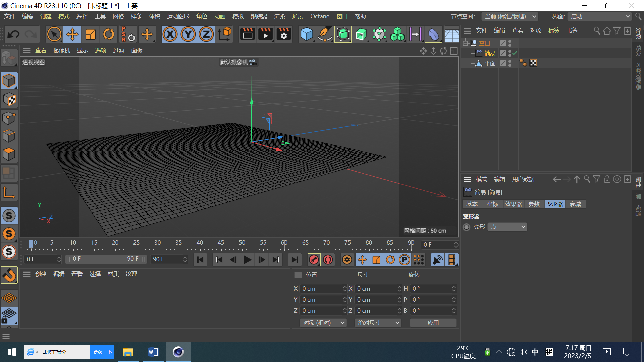This screenshot has width=644, height=362.
Task: Toggle the 变形 keyframe circle
Action: pos(466,227)
